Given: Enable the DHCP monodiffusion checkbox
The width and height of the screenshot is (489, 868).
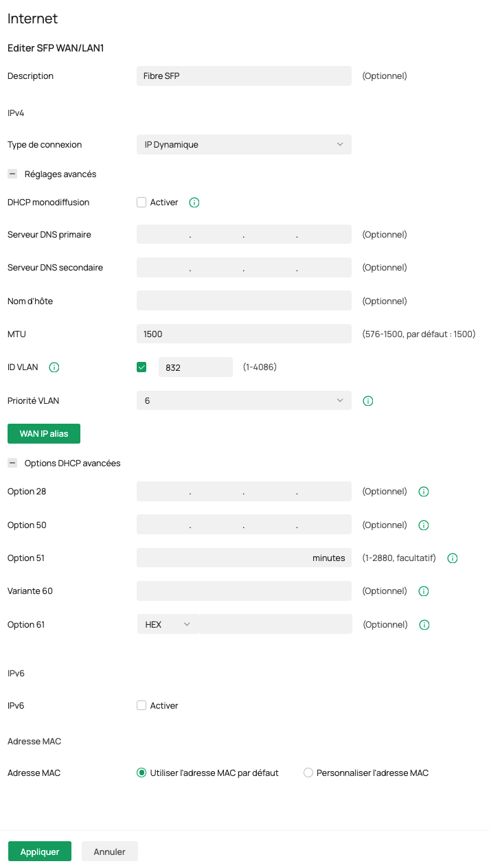Looking at the screenshot, I should 141,203.
